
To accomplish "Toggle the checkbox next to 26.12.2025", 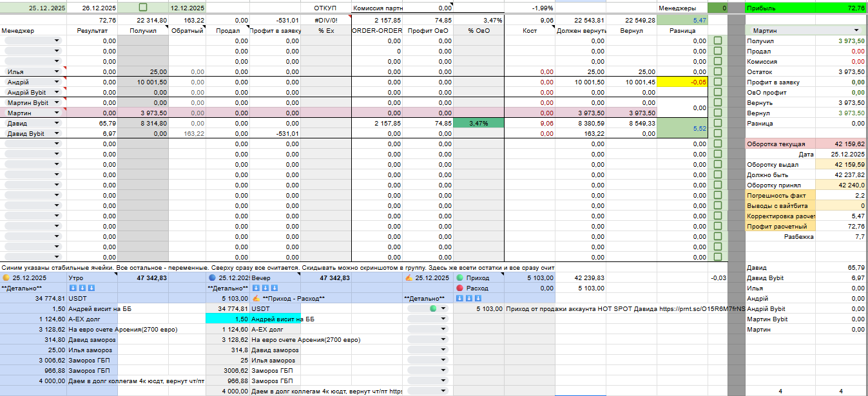I will pos(143,8).
